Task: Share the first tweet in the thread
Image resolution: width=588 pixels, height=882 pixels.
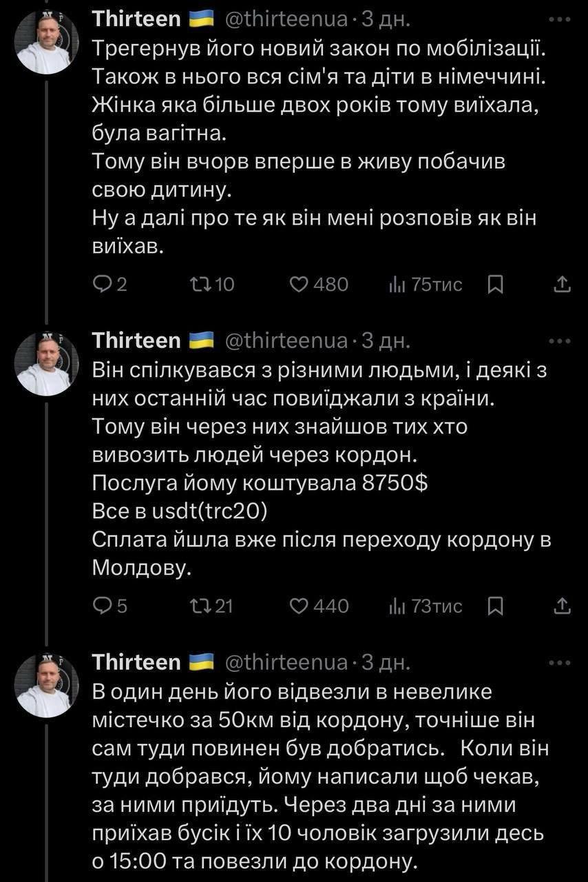Action: tap(562, 284)
